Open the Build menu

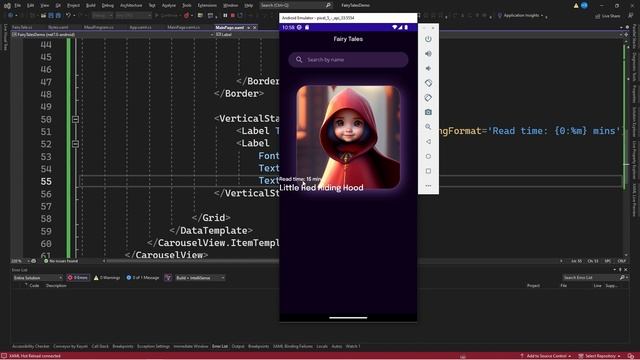91,5
